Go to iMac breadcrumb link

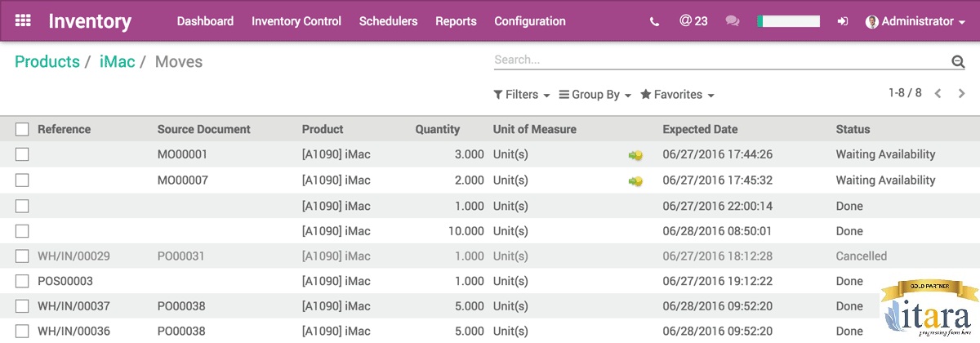coord(117,61)
